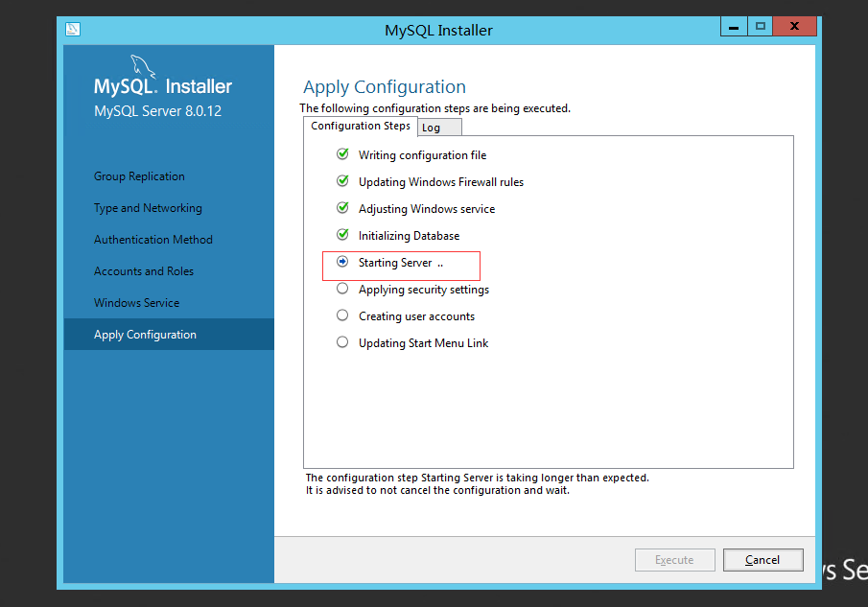Open Type and Networking step in sidebar
Screen dimensions: 868x607
(148, 208)
